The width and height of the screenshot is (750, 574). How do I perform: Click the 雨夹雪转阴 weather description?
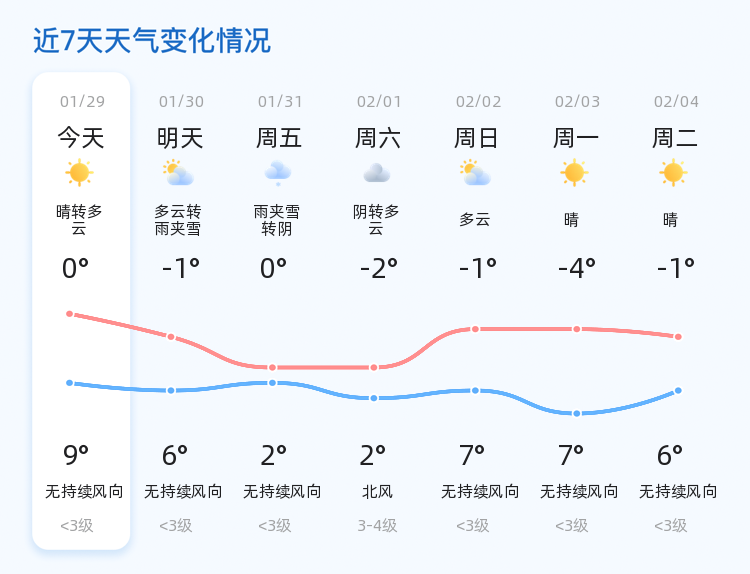[276, 220]
